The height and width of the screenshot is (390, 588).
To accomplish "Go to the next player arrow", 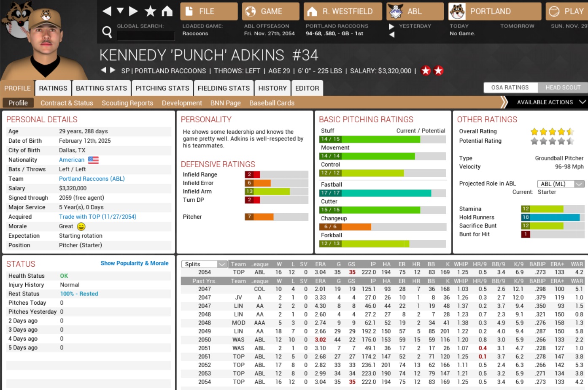I will [x=113, y=70].
